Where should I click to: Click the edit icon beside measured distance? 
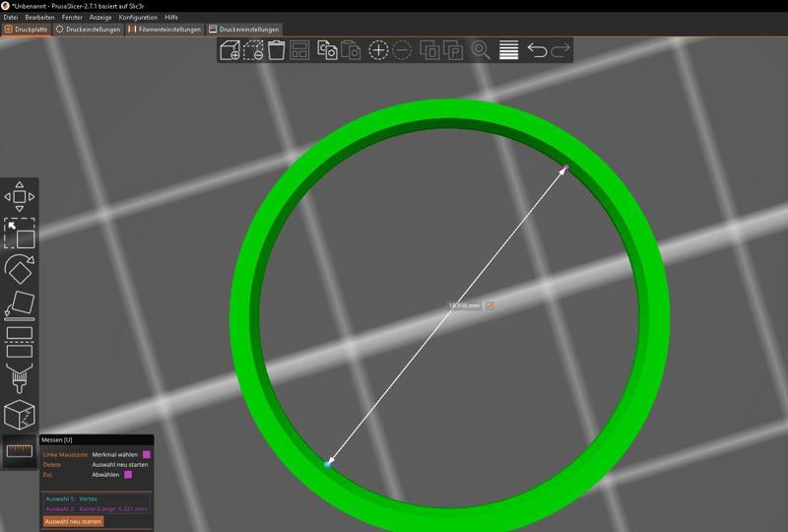491,305
